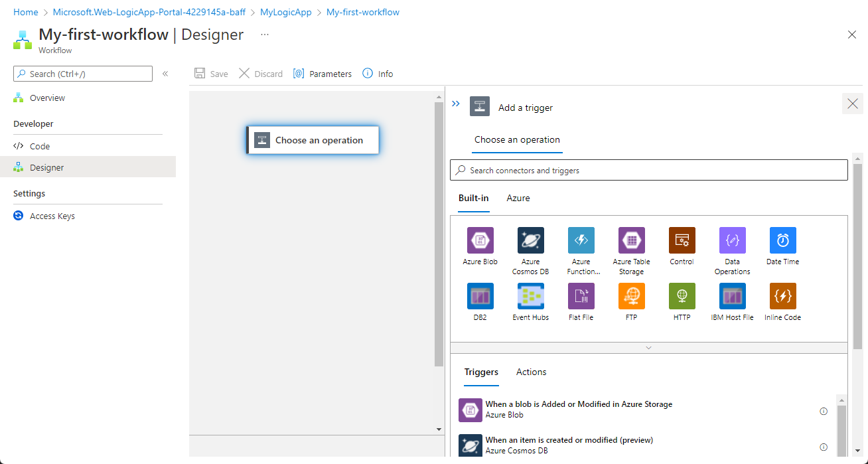Select the Date Time connector
868x464 pixels.
pyautogui.click(x=782, y=240)
